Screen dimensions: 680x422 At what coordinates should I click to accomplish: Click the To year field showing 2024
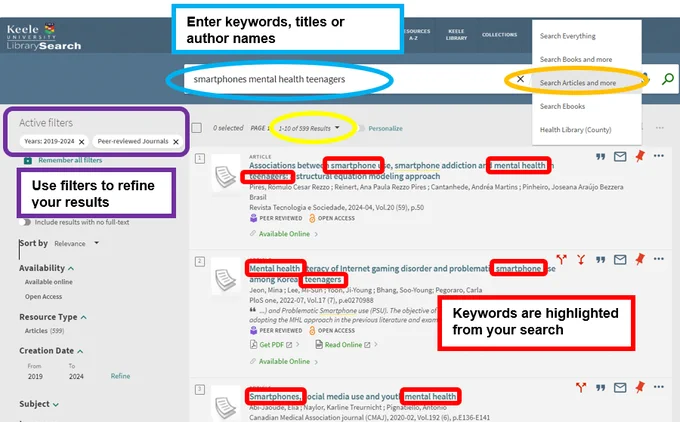(x=76, y=376)
